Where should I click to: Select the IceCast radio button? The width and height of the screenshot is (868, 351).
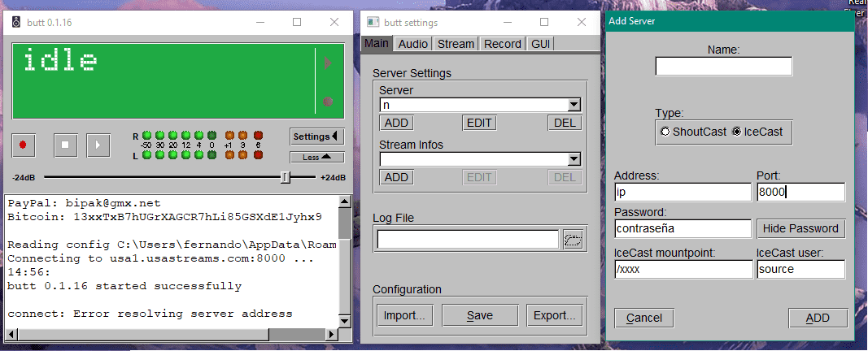736,132
